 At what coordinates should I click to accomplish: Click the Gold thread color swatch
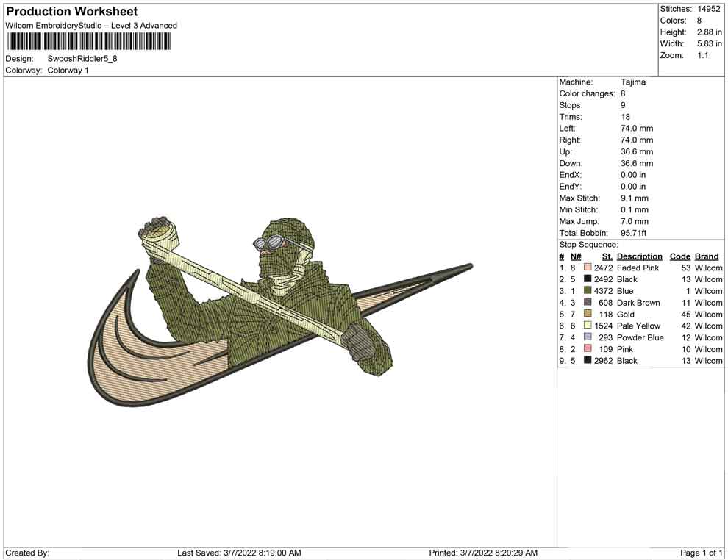click(588, 314)
